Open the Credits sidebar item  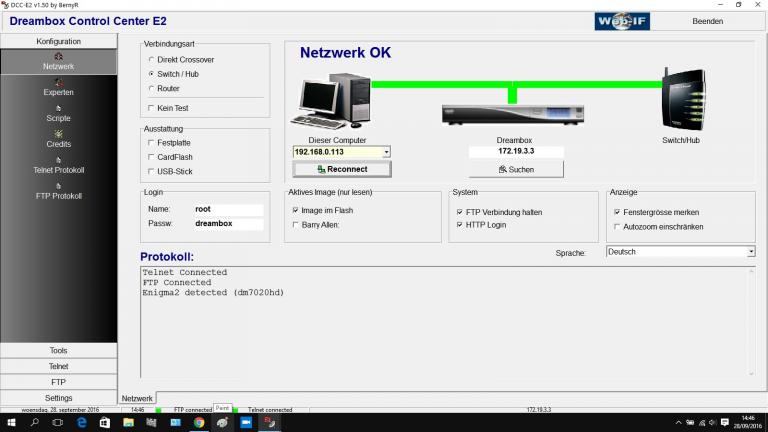click(58, 140)
